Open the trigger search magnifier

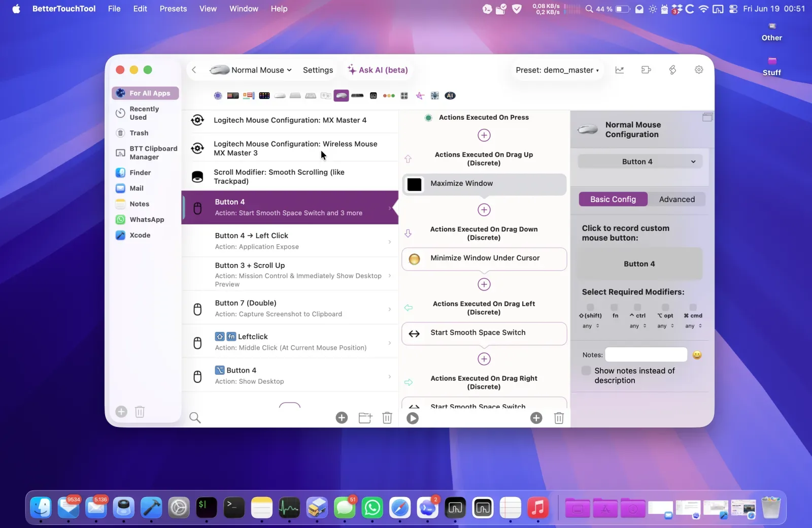click(x=195, y=418)
